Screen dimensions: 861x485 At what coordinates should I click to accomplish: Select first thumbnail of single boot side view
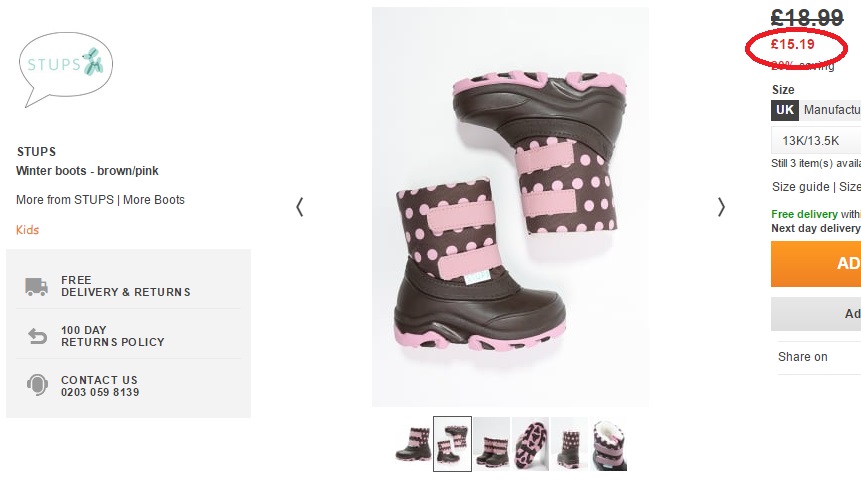[x=413, y=444]
